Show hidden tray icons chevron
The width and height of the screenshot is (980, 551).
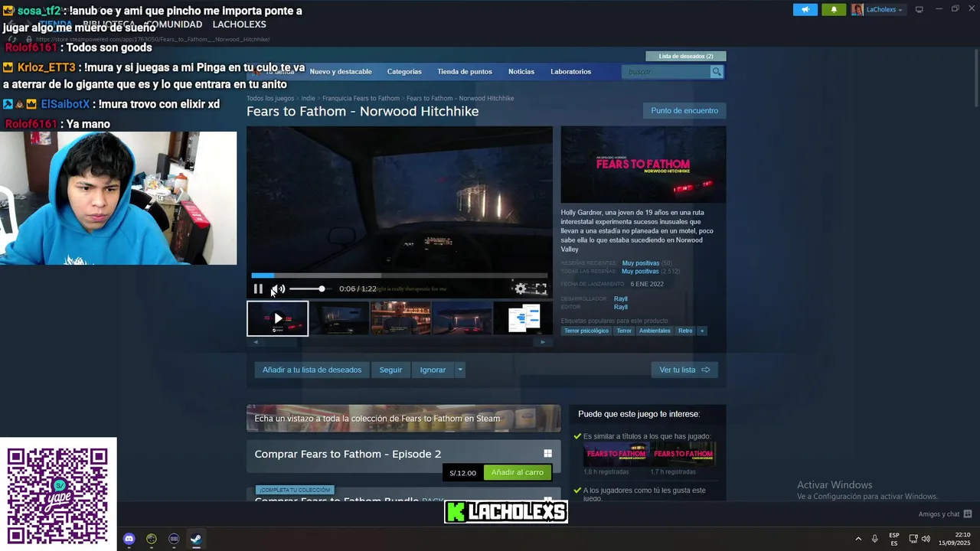point(858,539)
